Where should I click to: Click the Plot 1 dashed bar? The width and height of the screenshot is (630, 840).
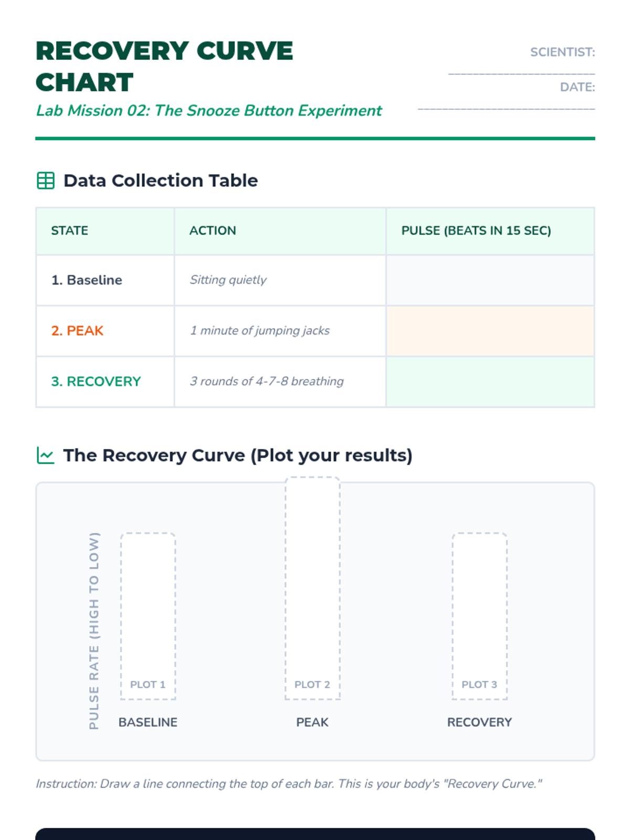[x=148, y=616]
